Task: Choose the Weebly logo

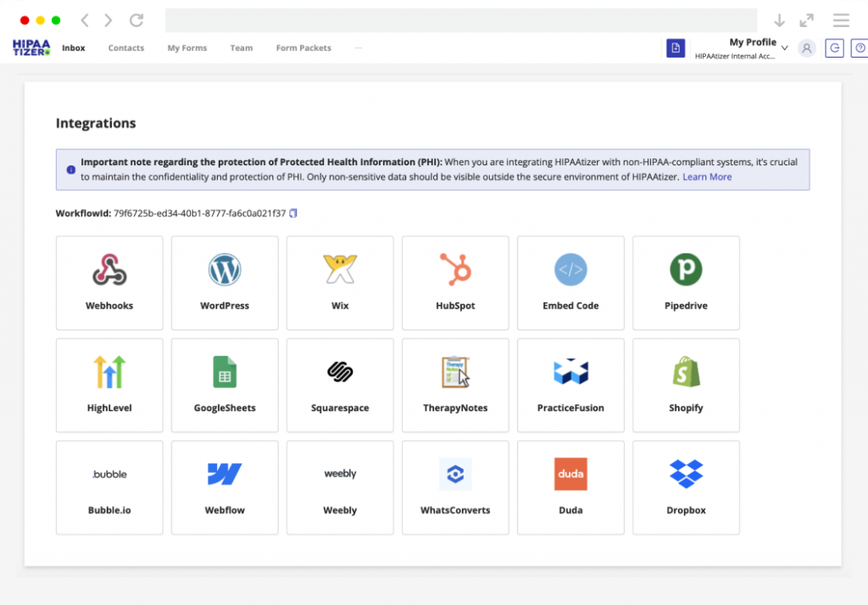Action: pos(340,474)
